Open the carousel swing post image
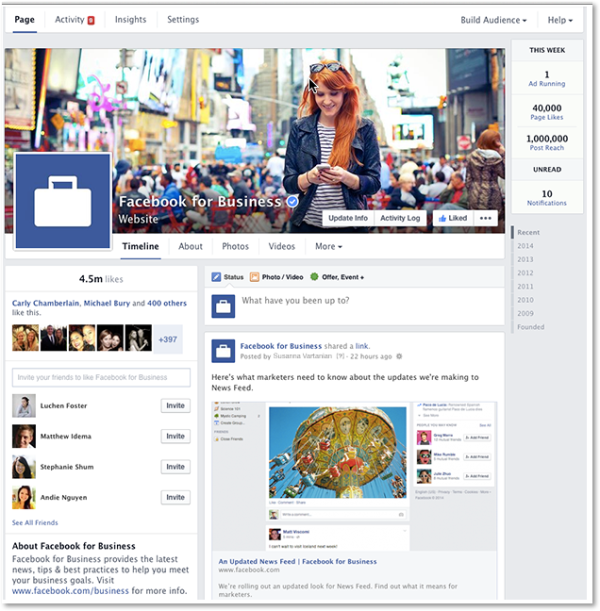 [337, 452]
